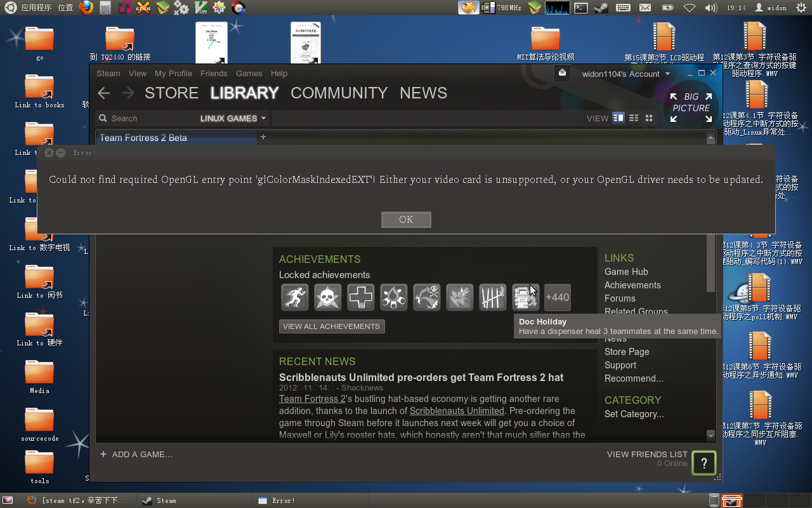The height and width of the screenshot is (508, 812).
Task: Open the Vim launcher in top panel
Action: point(200,8)
